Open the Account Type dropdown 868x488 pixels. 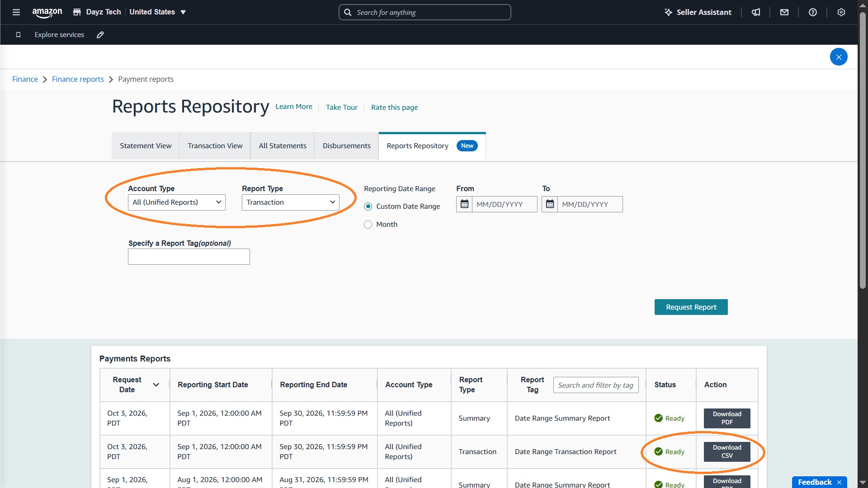tap(177, 202)
